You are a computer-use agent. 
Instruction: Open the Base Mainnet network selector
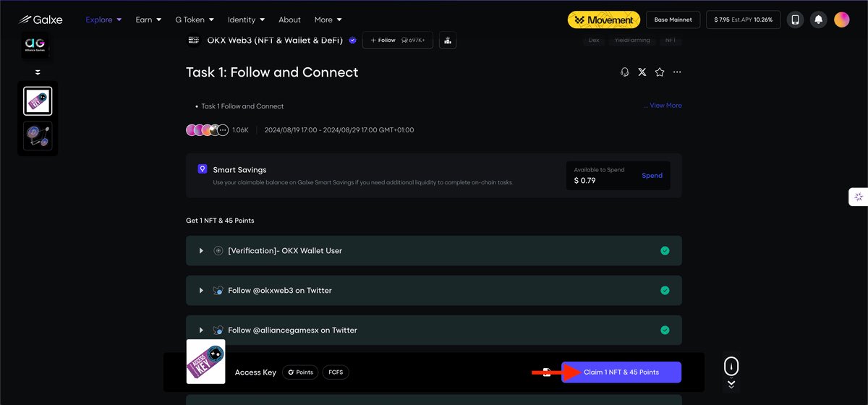pyautogui.click(x=673, y=20)
